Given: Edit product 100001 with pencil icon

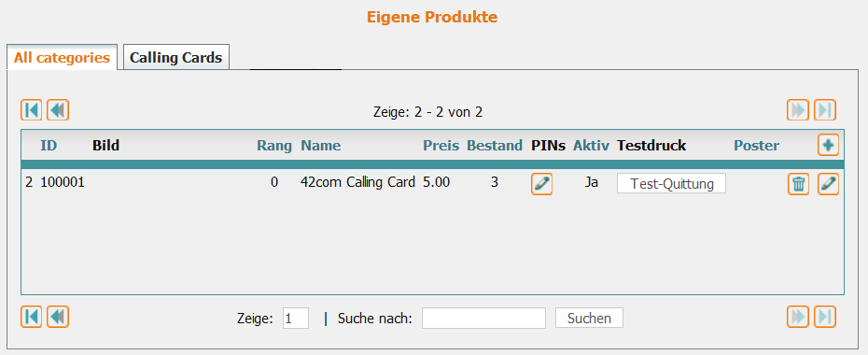Looking at the screenshot, I should point(828,183).
